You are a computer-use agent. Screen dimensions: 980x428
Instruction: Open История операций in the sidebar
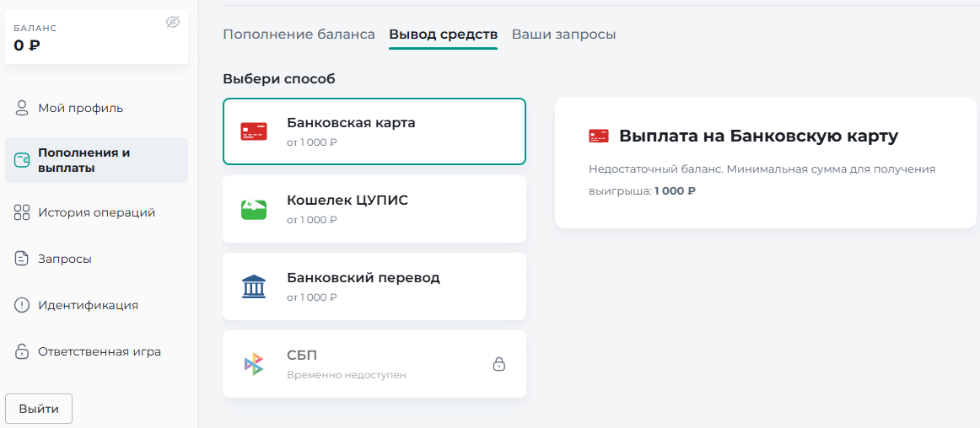point(96,212)
